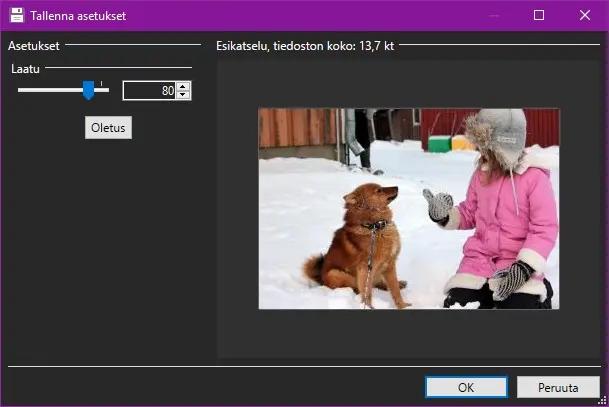Click the floppy disk icon in title bar

[17, 15]
